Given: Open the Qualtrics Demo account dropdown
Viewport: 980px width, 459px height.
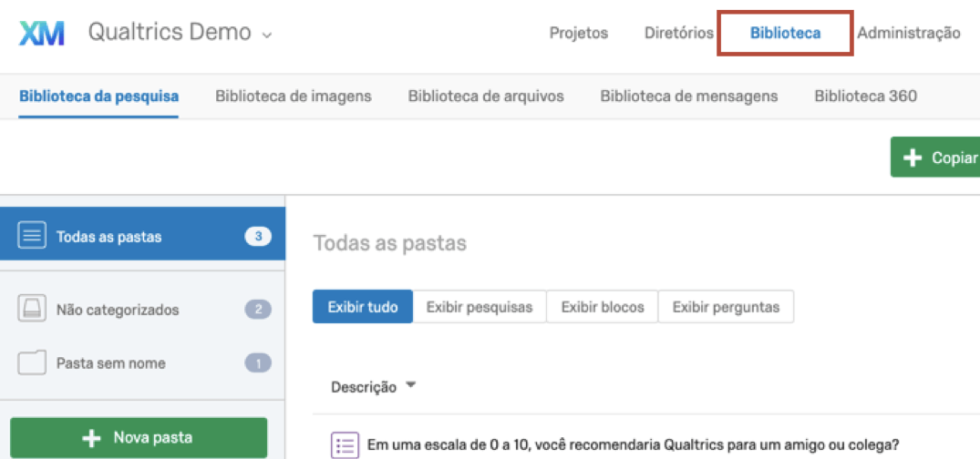Looking at the screenshot, I should [180, 33].
